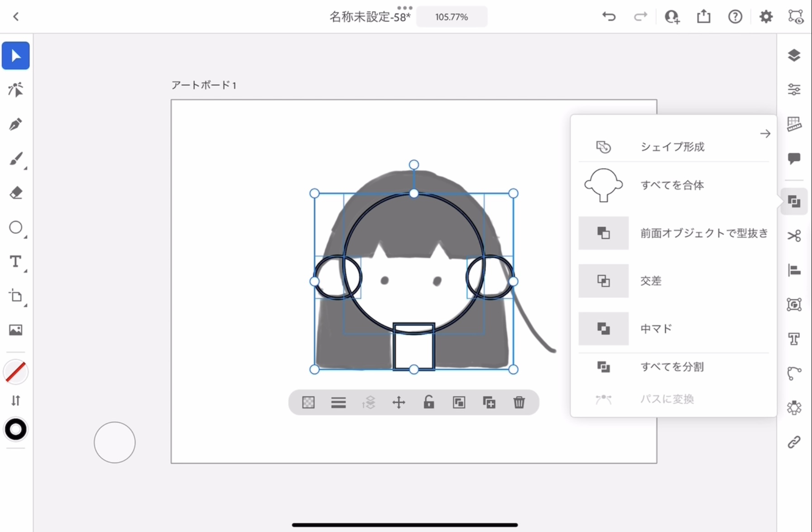Viewport: 812px width, 532px height.
Task: Select the Ellipse shape tool
Action: [x=16, y=227]
